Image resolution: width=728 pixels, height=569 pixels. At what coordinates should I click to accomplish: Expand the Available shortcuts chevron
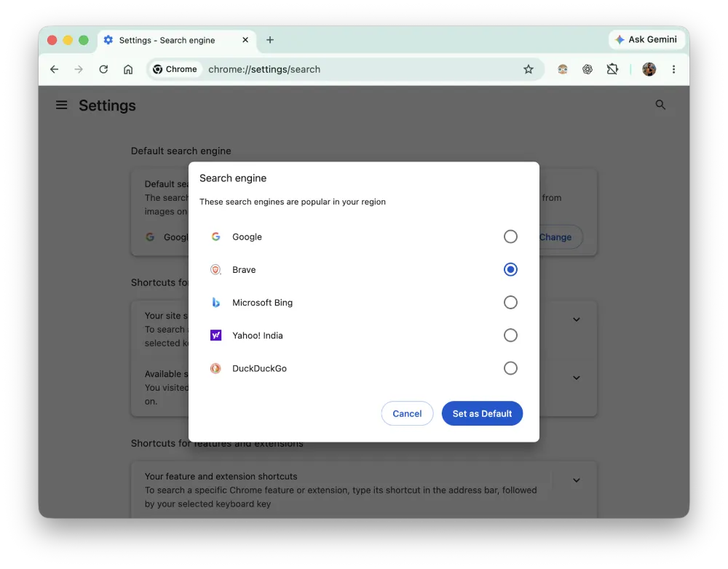[x=576, y=378]
